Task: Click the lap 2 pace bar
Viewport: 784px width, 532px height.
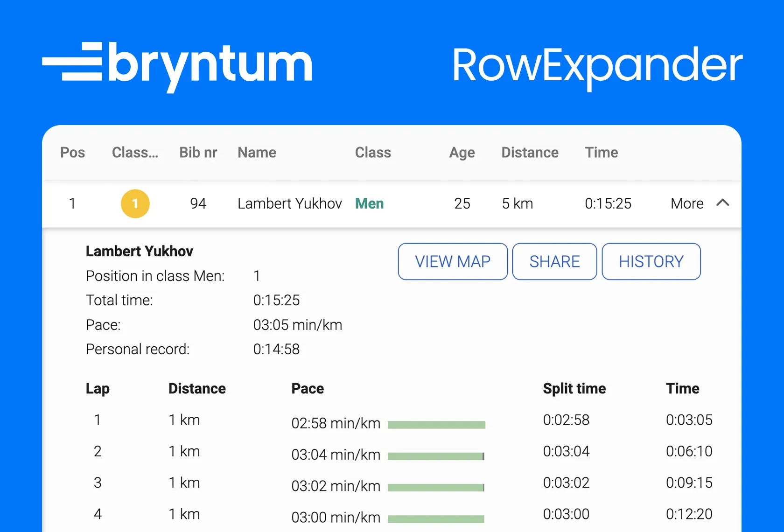Action: (x=436, y=456)
